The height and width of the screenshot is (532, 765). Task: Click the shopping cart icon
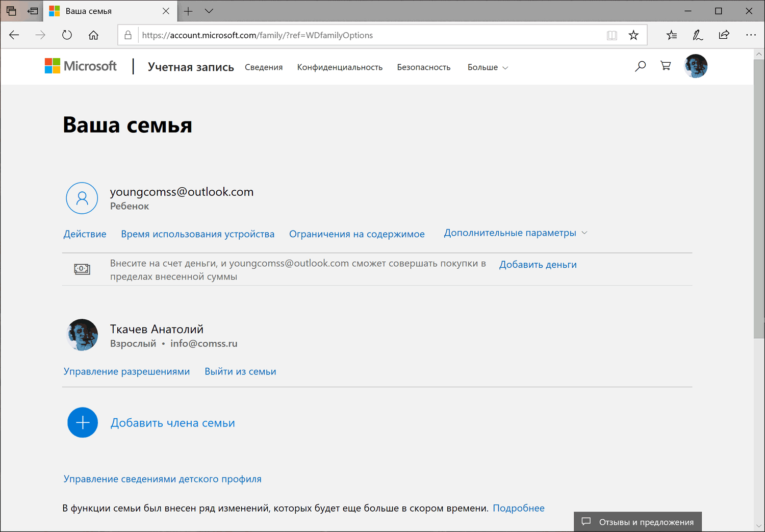pyautogui.click(x=666, y=66)
